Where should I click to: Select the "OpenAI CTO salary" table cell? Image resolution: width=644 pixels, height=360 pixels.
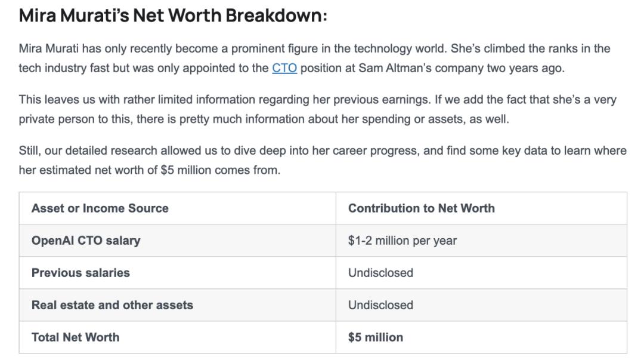point(86,241)
